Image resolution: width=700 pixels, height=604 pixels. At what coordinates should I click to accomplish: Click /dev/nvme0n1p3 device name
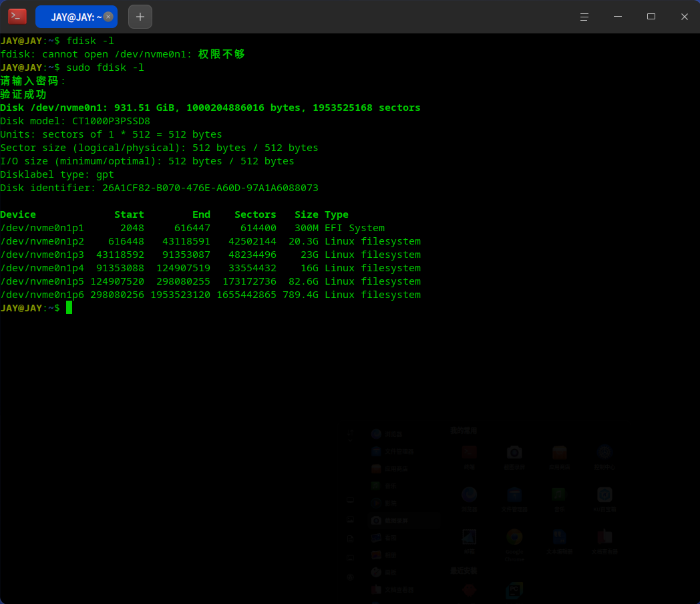tap(42, 255)
